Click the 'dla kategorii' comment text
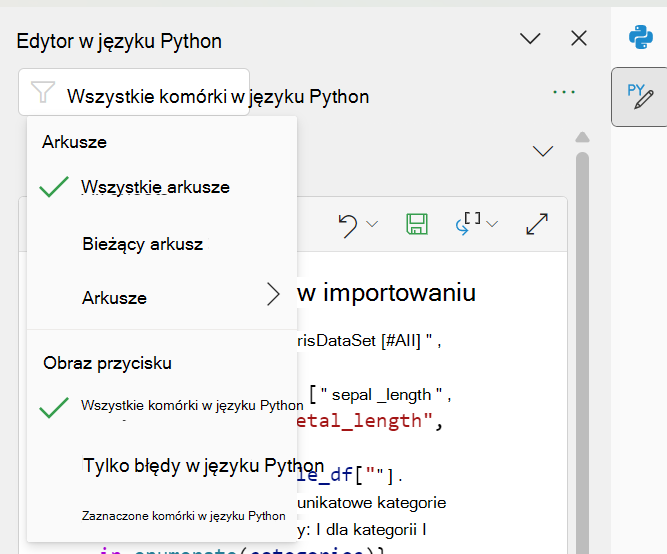The height and width of the screenshot is (554, 667). point(371,530)
